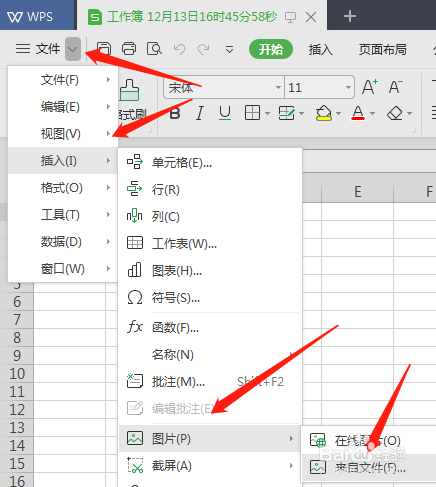Choose the online picture option 在线图片(O)
The width and height of the screenshot is (436, 487).
(x=369, y=441)
